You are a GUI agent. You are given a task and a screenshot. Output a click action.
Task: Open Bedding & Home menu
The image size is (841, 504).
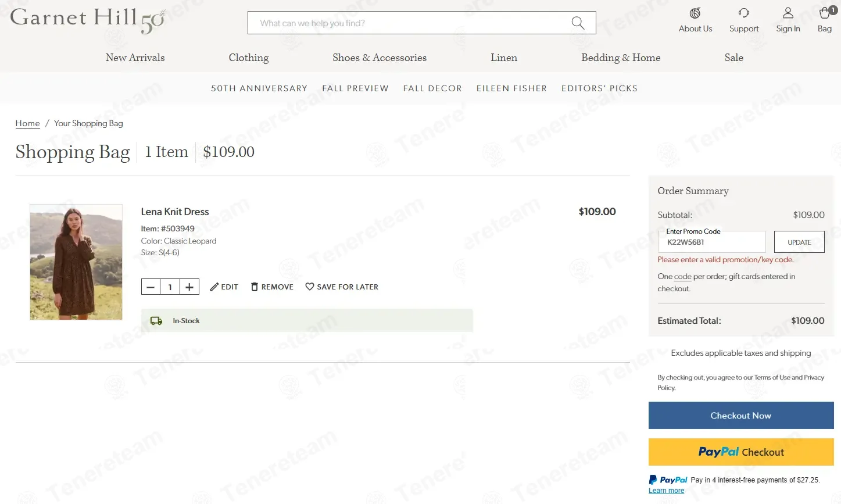[621, 58]
